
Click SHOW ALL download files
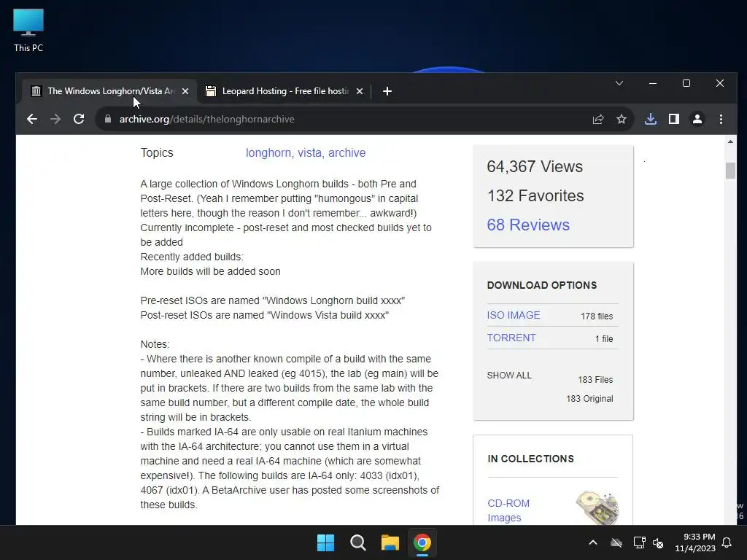(x=508, y=376)
